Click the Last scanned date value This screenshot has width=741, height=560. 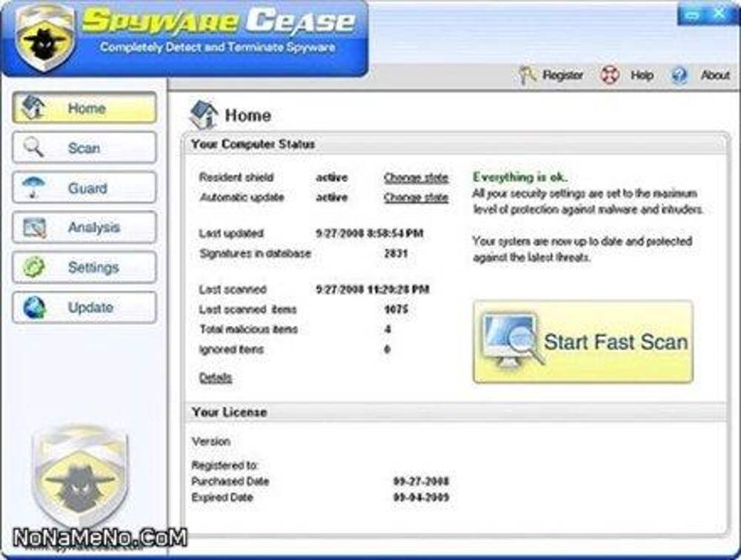[373, 289]
